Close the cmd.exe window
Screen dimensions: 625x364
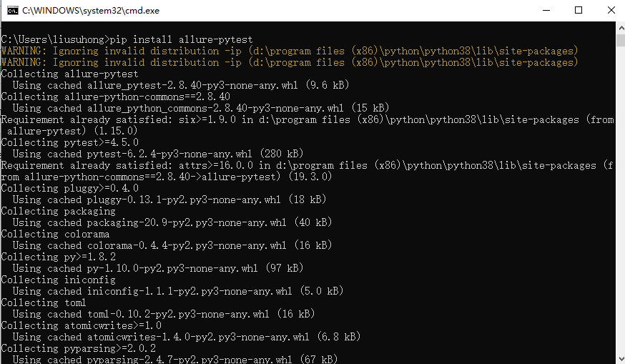point(611,10)
